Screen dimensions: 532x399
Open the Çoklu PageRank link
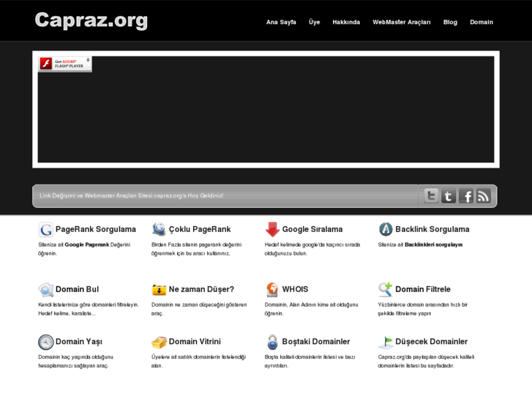coord(200,230)
